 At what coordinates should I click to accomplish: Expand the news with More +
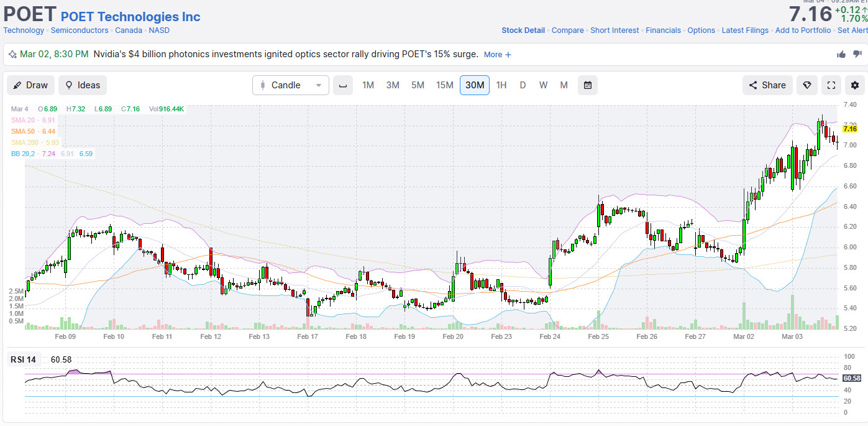(497, 55)
